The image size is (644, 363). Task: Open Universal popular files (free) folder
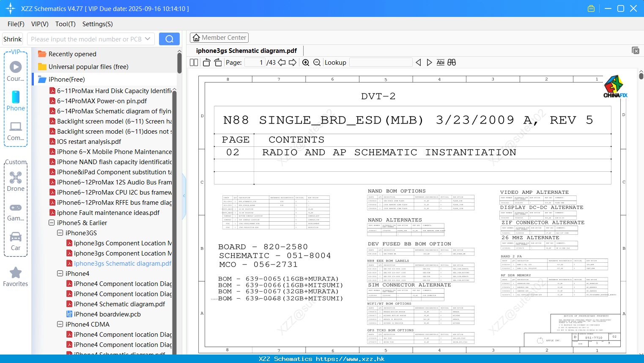click(x=88, y=67)
